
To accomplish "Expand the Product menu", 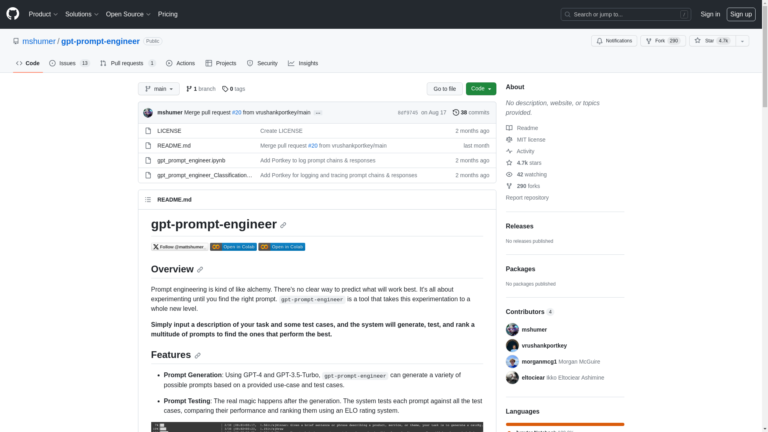I will (x=43, y=14).
